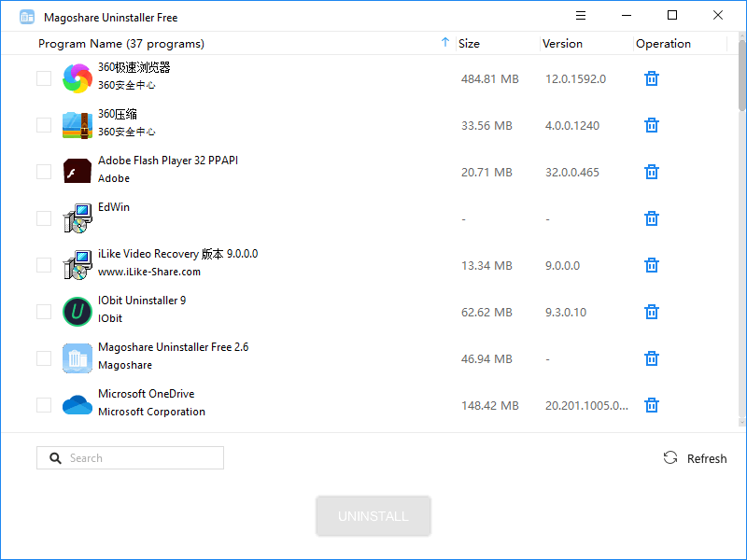Select the EdWin program name text

(x=114, y=207)
